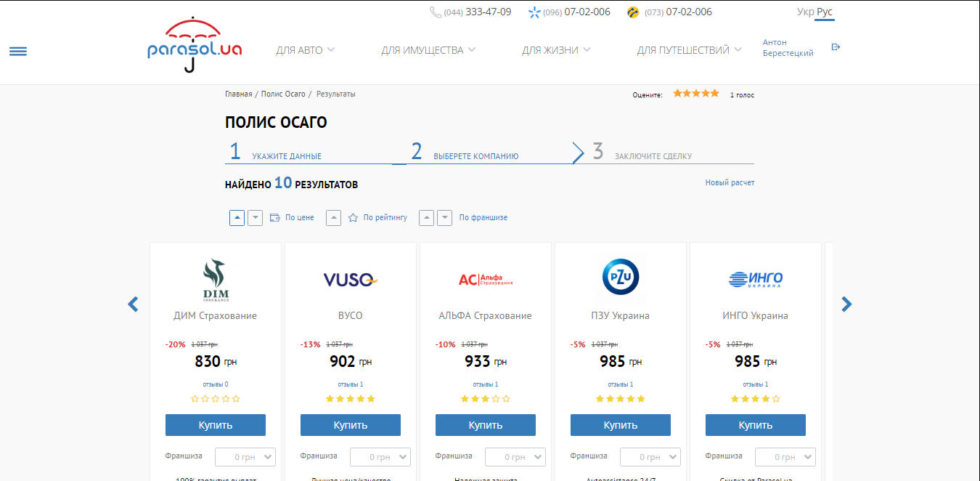Open the ДЛЯ ПУТЕШЕСТВИЙ menu
This screenshot has height=481, width=980.
click(689, 50)
